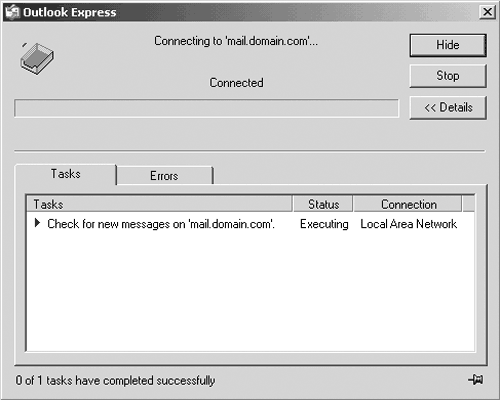Click the Status column header
The image size is (500, 400).
coord(323,204)
